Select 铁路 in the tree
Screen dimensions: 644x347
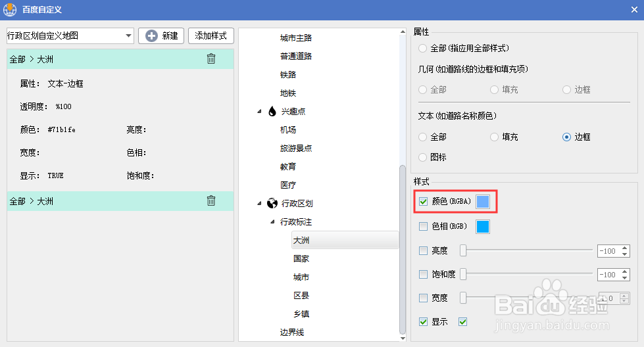(x=288, y=75)
